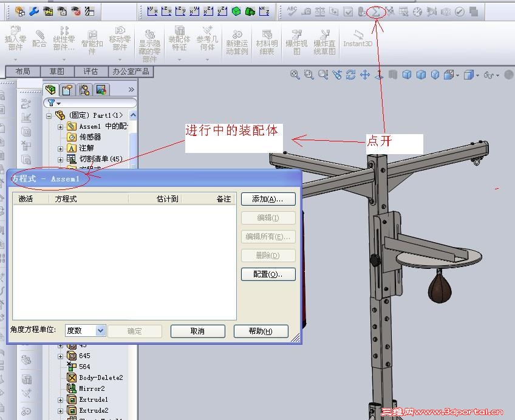Click the spell check ABC icon
This screenshot has width=515, height=420.
pos(292,12)
